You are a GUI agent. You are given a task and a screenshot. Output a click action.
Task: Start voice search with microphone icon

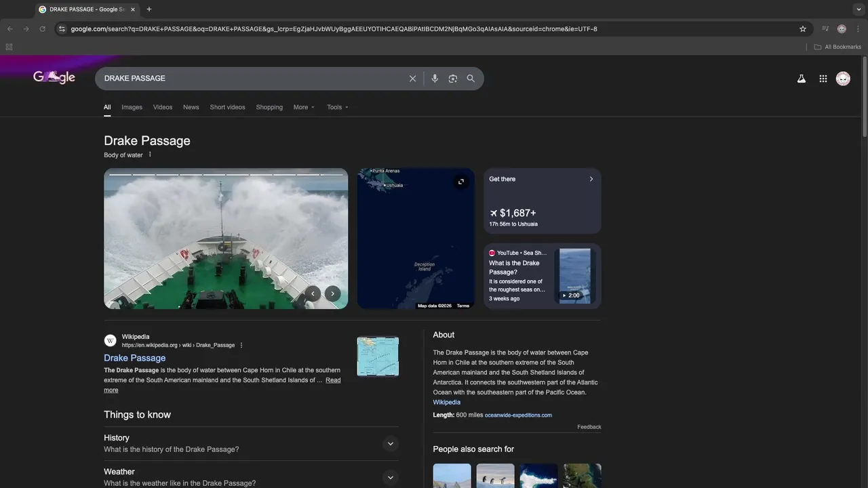point(435,79)
